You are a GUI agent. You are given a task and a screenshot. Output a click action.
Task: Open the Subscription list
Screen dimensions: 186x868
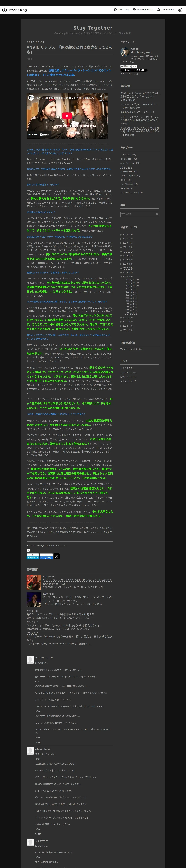[143, 10]
